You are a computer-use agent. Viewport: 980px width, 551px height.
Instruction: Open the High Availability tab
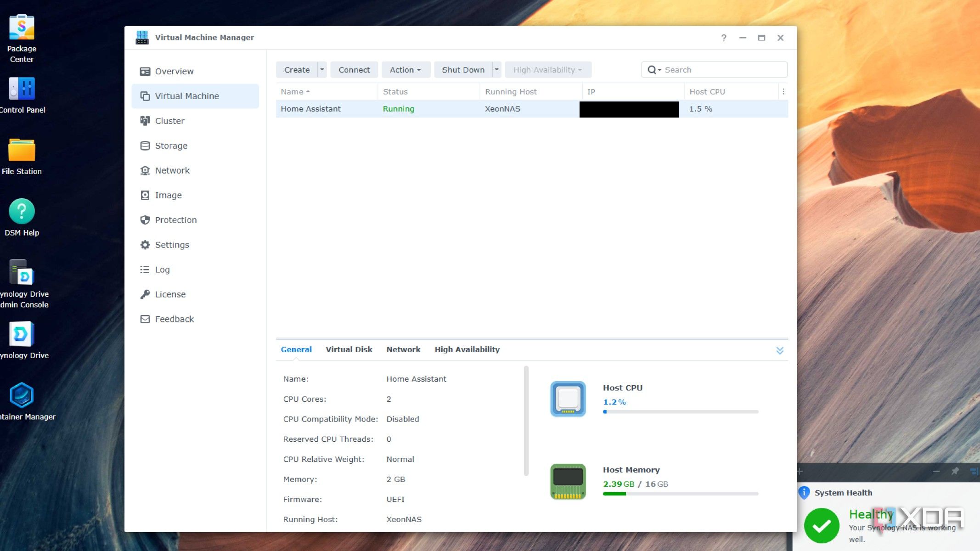(467, 349)
